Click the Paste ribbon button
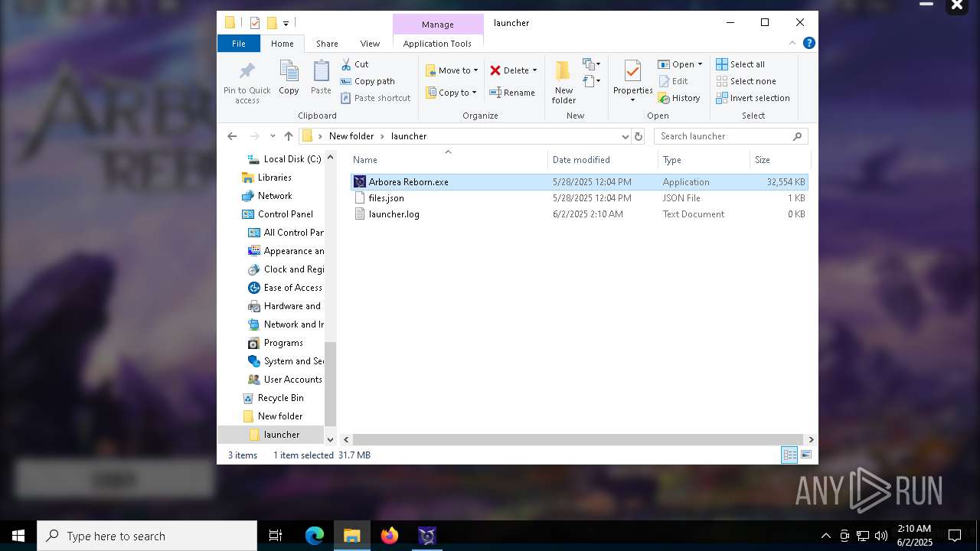Screen dimensions: 980x551 [x=321, y=77]
